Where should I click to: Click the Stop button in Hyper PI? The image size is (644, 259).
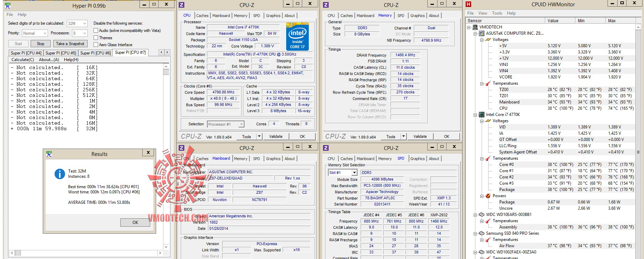tap(40, 44)
